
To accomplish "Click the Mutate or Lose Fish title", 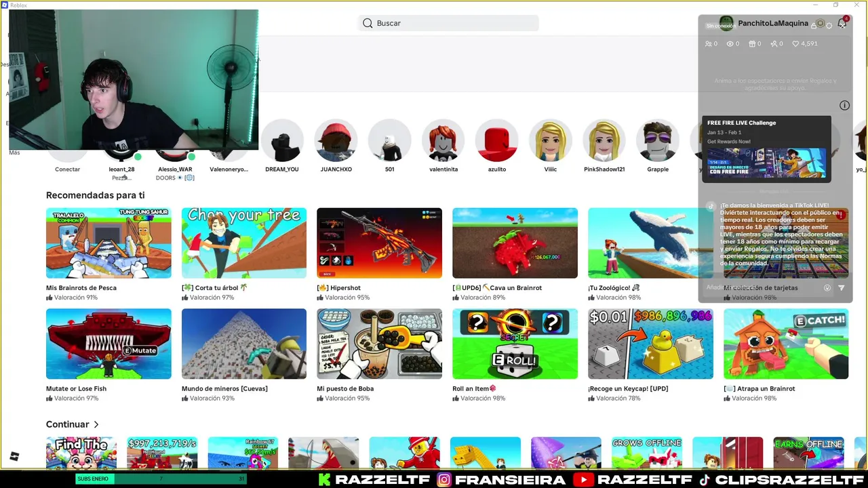I will coord(76,389).
